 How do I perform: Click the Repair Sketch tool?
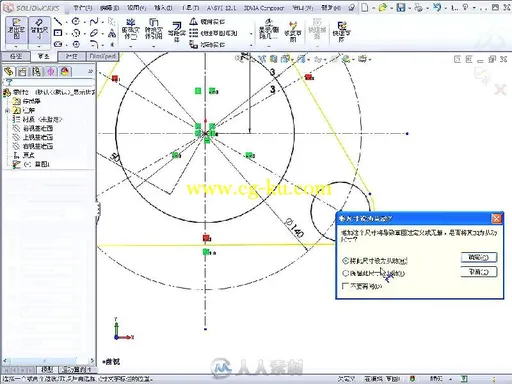coord(293,31)
